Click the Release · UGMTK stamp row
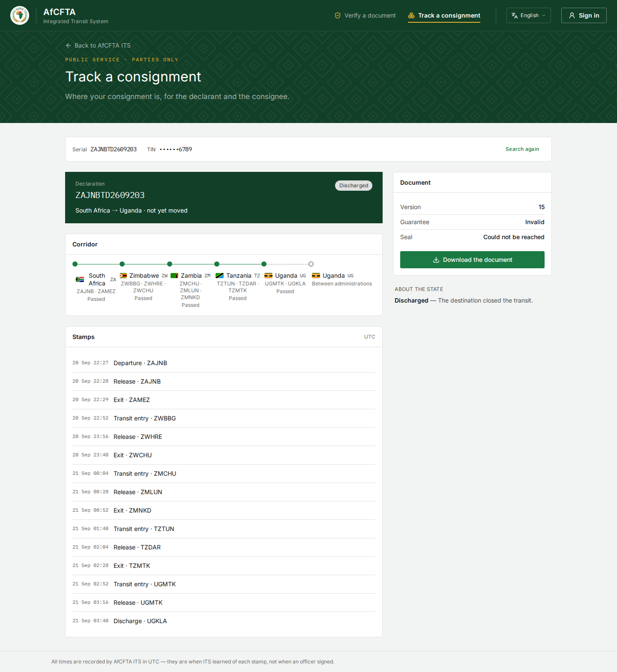This screenshot has width=617, height=672. coord(224,603)
